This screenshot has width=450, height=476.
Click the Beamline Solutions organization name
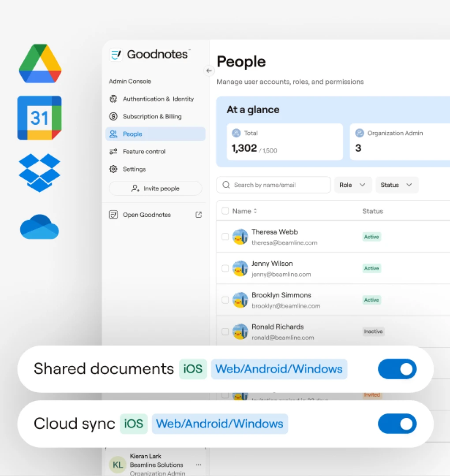point(156,465)
